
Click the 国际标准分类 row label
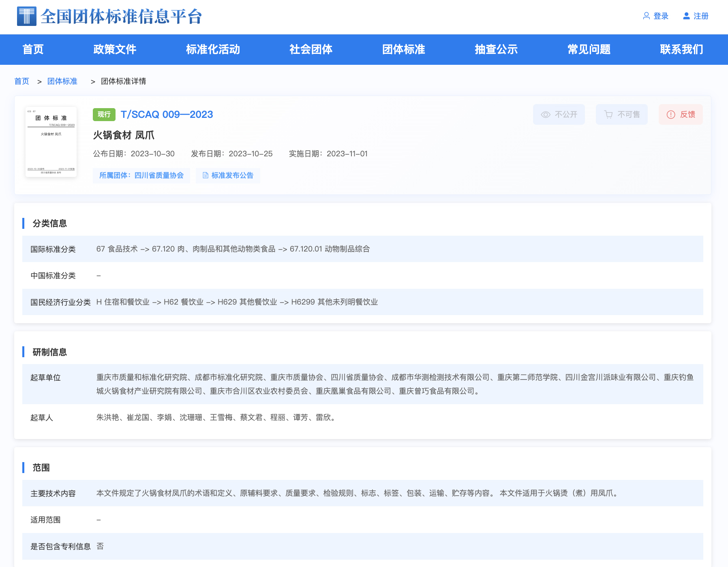click(53, 249)
